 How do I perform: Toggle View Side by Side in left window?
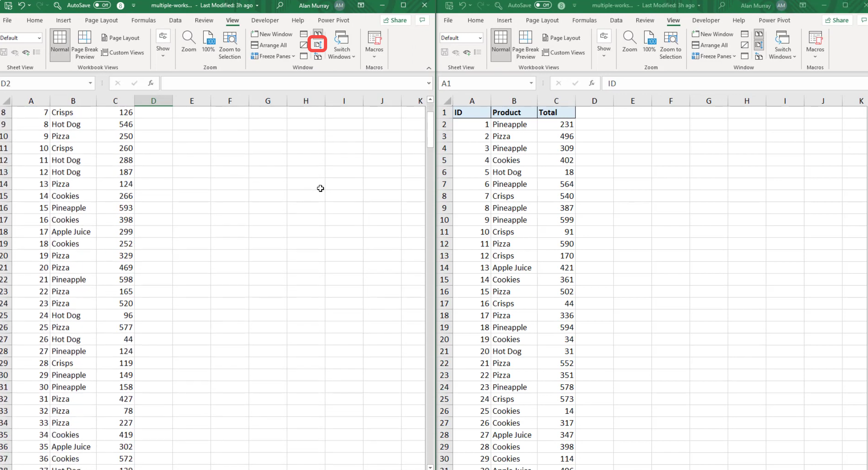318,33
